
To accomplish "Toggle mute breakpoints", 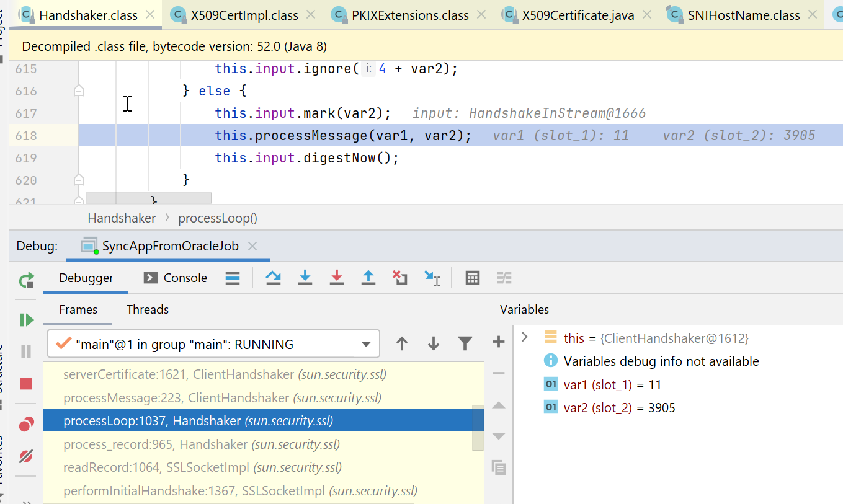I will click(x=26, y=457).
